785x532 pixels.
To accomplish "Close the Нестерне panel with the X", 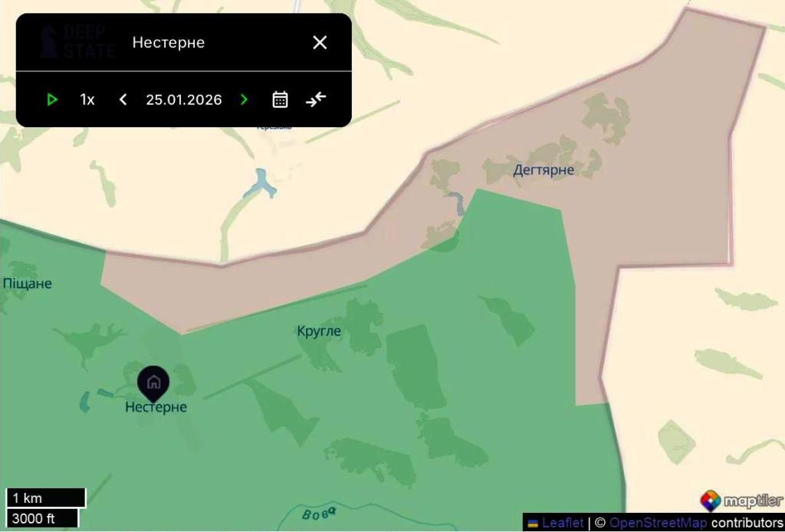I will (x=320, y=42).
